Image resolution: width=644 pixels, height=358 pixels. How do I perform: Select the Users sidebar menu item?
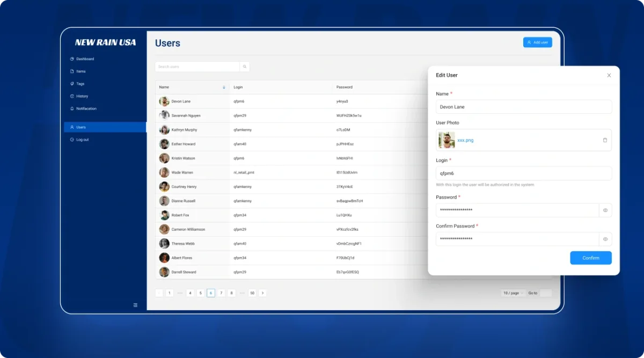pyautogui.click(x=105, y=127)
